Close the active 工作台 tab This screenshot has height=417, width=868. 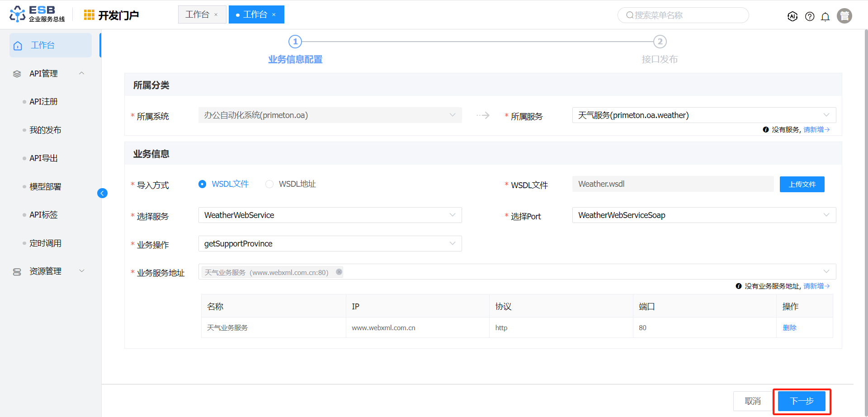274,15
